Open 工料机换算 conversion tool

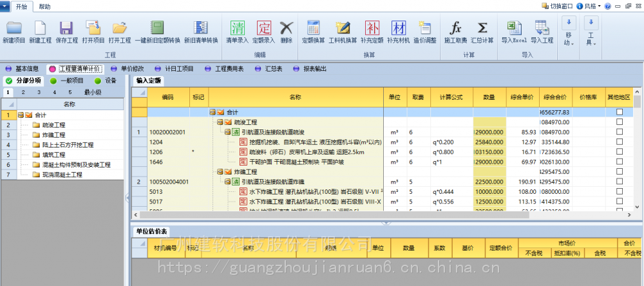pyautogui.click(x=343, y=28)
